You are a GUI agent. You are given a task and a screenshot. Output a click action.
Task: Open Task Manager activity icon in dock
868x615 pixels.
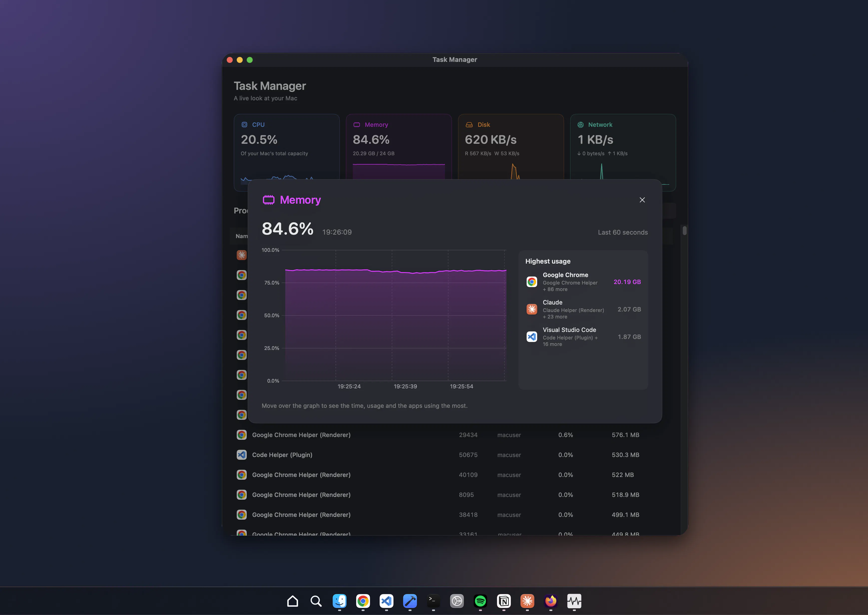574,601
